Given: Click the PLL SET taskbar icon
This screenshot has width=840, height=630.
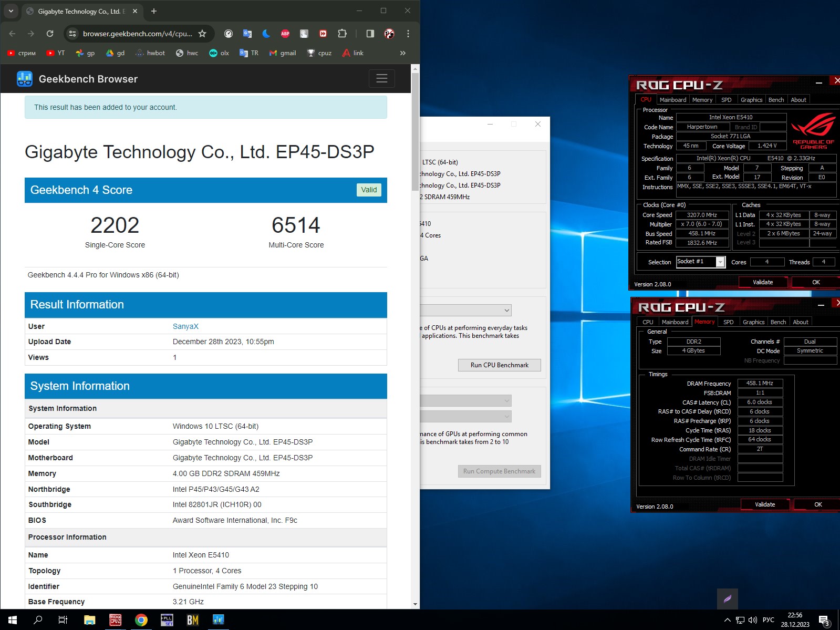Looking at the screenshot, I should (x=167, y=620).
